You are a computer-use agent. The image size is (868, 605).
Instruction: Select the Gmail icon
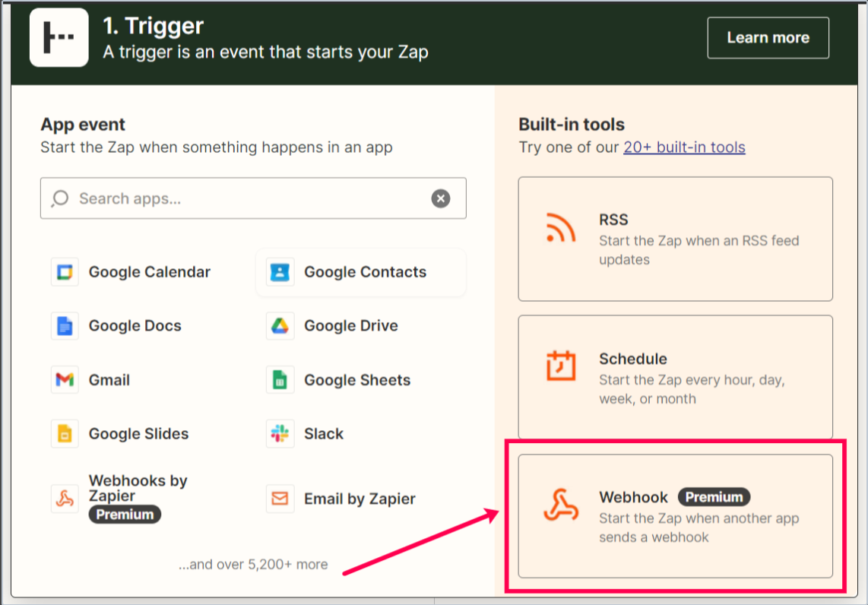[x=65, y=380]
